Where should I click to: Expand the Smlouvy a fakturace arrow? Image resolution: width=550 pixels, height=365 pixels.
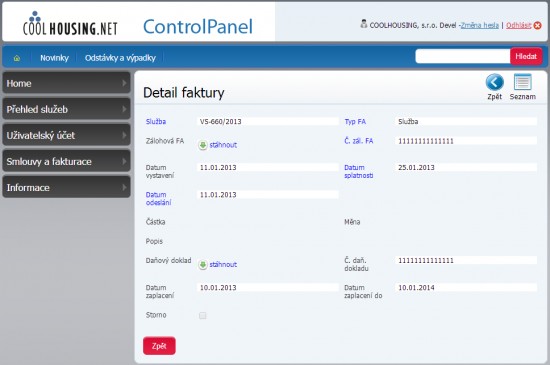pos(124,161)
